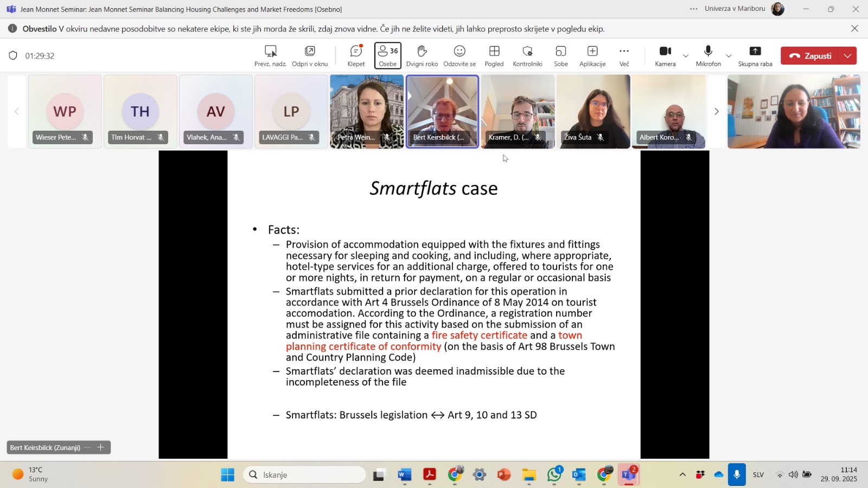Toggle the Kamera on or off

click(665, 55)
